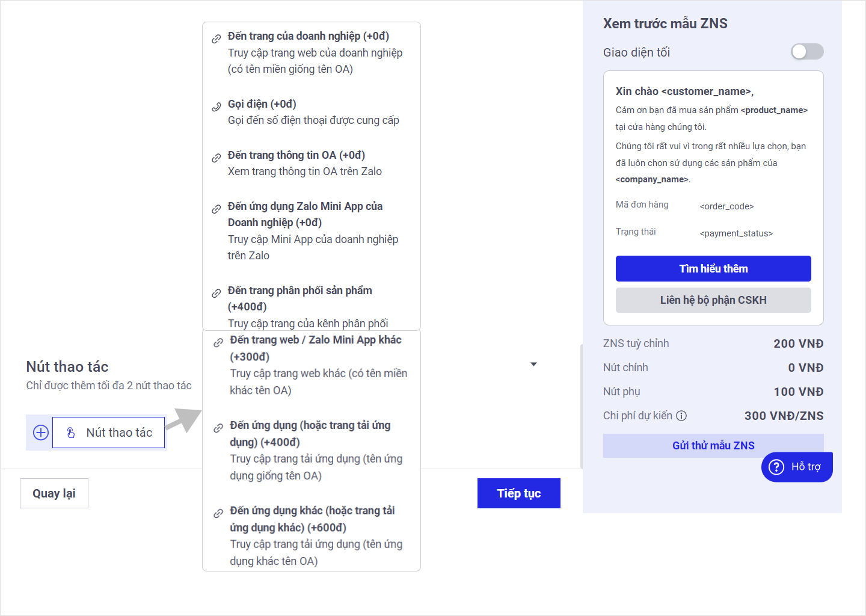Image resolution: width=866 pixels, height=616 pixels.
Task: Click the tap-hand icon in Nút thao tác
Action: point(71,433)
